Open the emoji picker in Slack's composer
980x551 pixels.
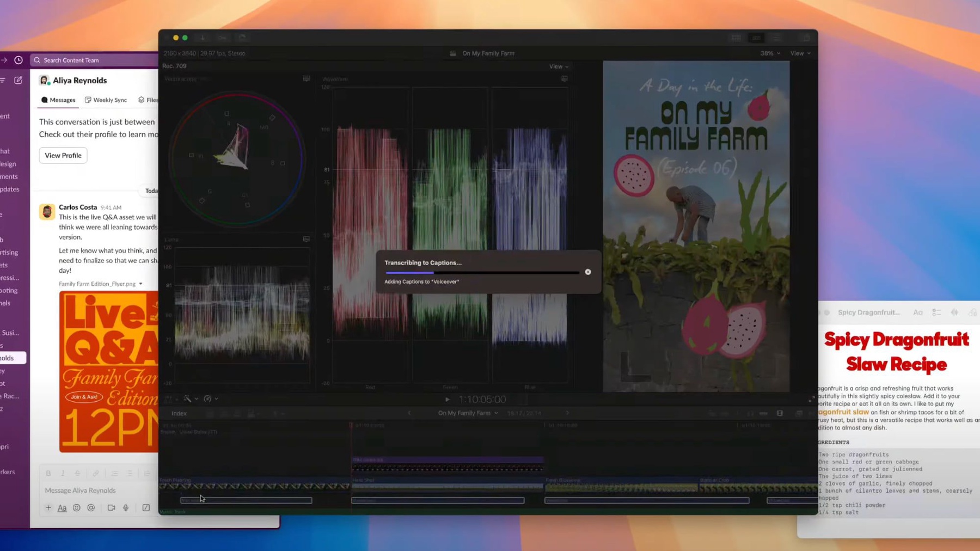77,507
